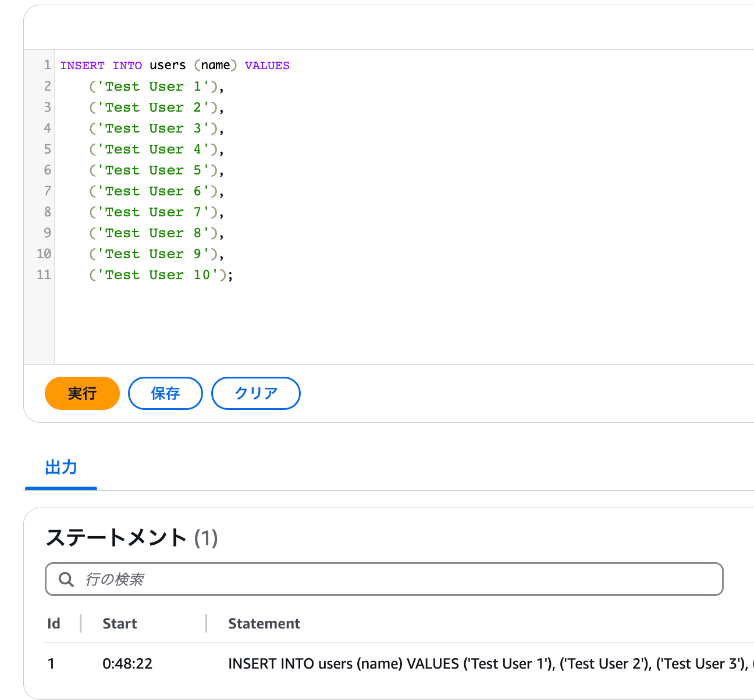Click the クリア clear button

[256, 394]
